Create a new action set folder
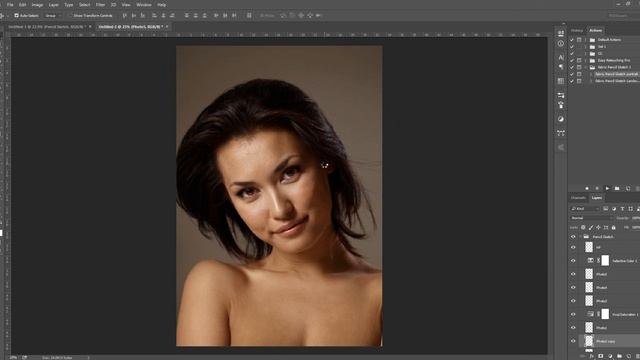This screenshot has width=640, height=360. 617,188
